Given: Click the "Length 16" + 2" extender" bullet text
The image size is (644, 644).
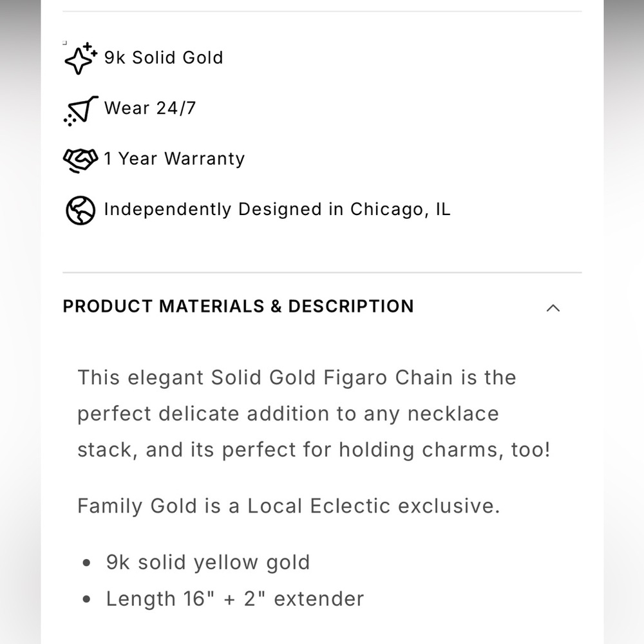Looking at the screenshot, I should (235, 599).
